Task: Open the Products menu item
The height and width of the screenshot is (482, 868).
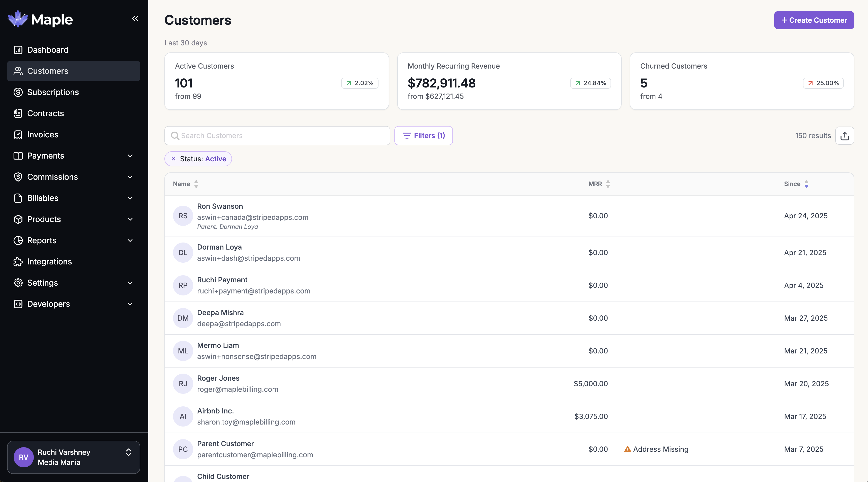Action: tap(44, 219)
